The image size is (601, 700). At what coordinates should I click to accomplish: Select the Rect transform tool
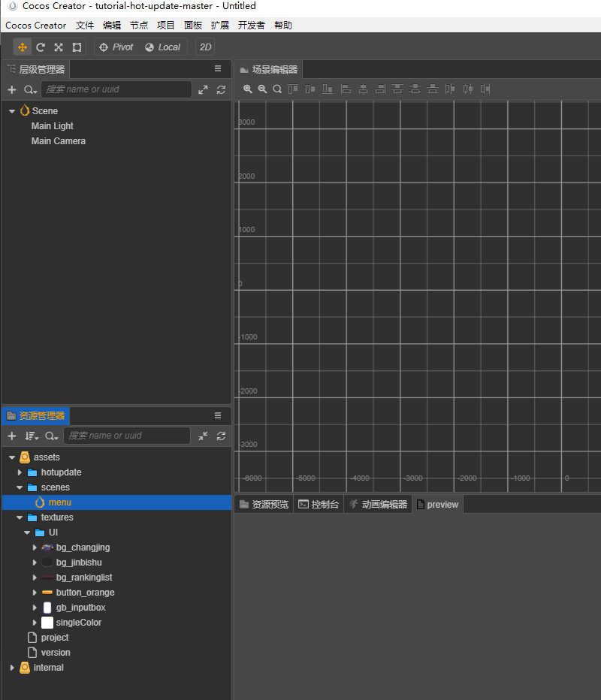coord(77,47)
